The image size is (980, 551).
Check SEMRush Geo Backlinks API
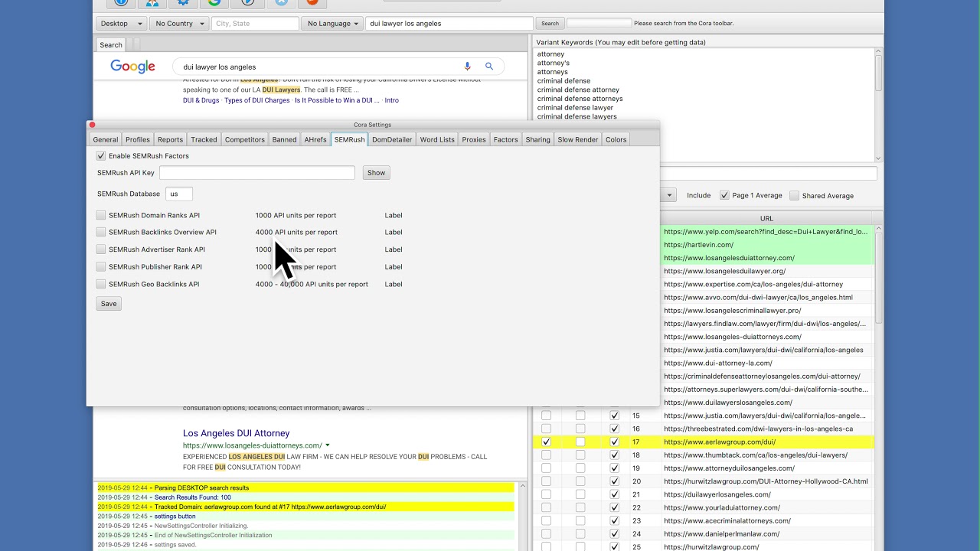(101, 285)
